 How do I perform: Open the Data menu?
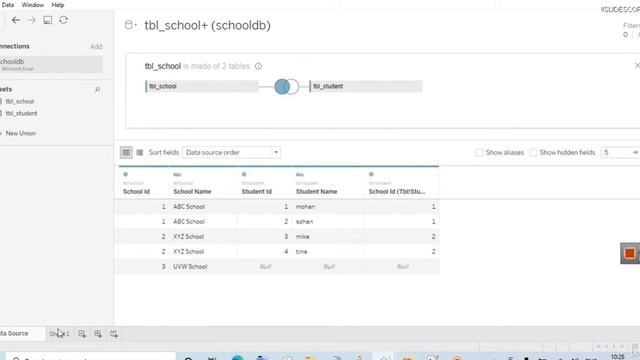tap(7, 5)
